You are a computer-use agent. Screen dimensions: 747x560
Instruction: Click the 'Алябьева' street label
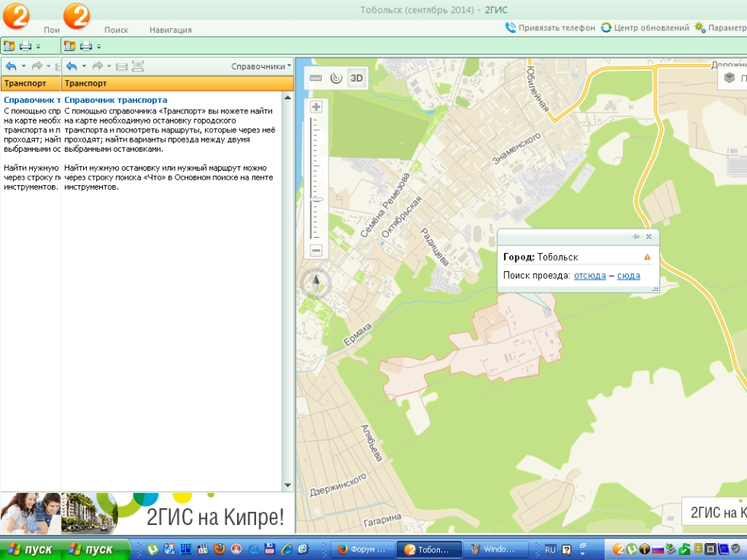[371, 443]
